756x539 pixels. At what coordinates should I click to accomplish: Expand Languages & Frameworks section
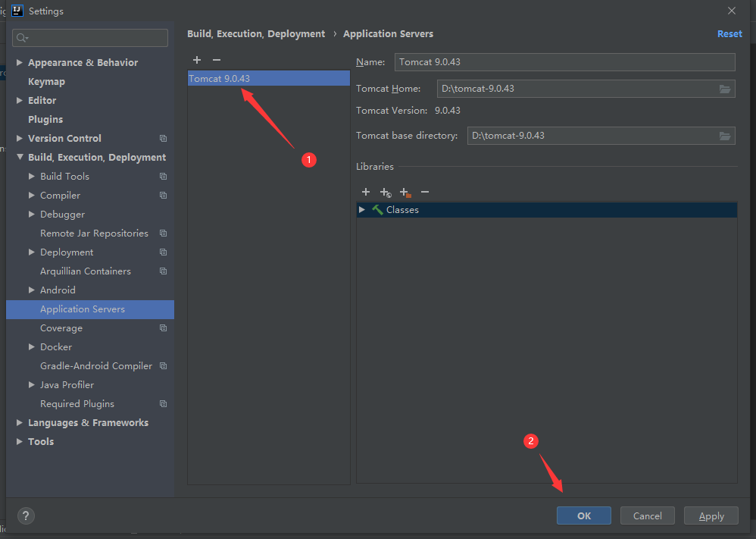tap(19, 422)
